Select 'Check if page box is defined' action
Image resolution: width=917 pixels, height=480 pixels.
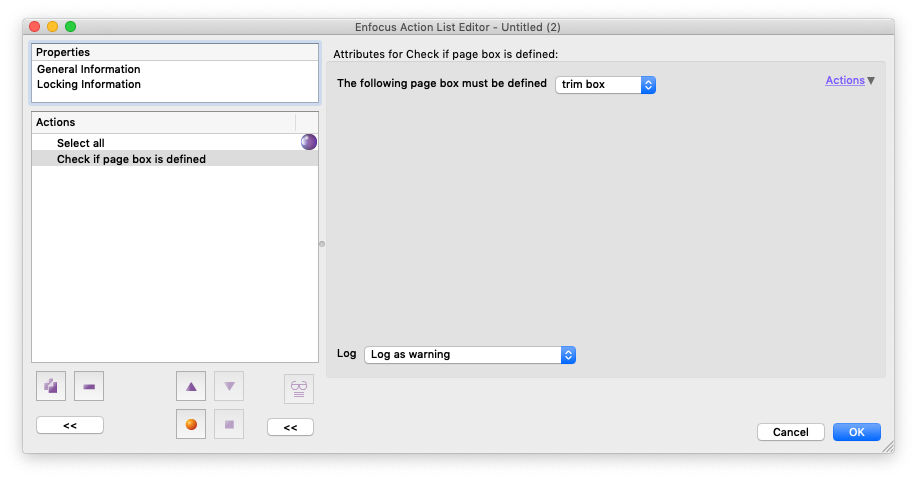click(175, 159)
